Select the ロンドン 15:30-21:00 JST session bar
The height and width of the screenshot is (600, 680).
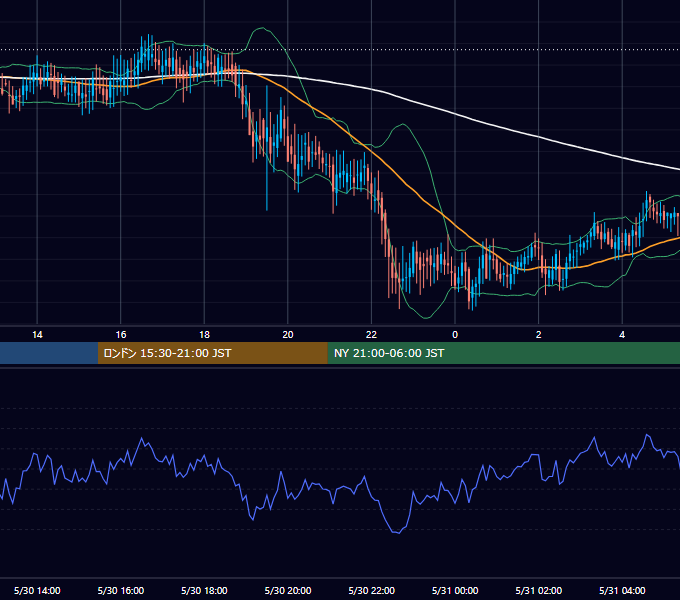pos(212,353)
